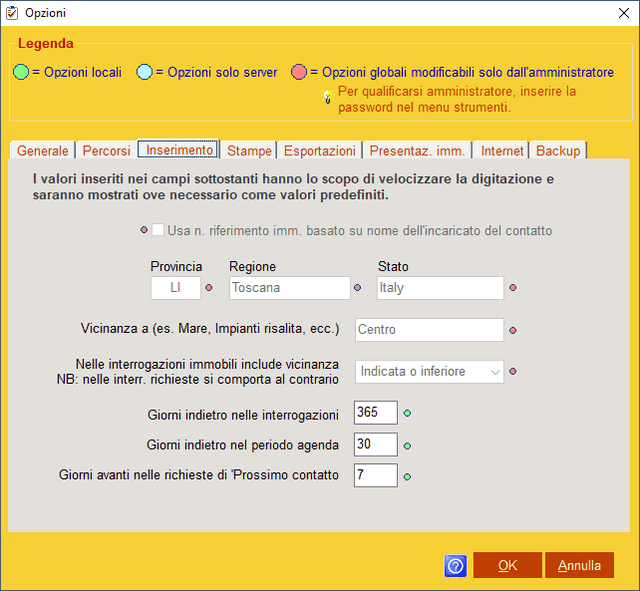Click the indicator dot beside Stato field

513,288
